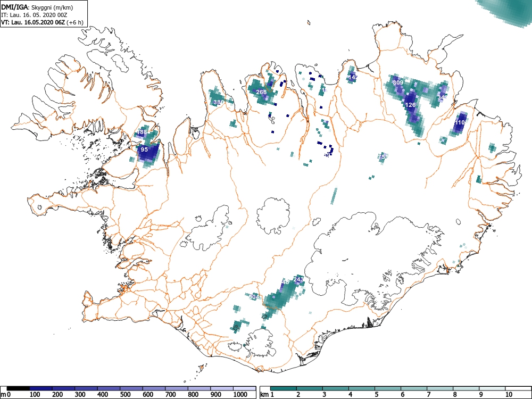532x399 pixels.
Task: Choose the 8–9 km legend swatch
Action: [466, 388]
